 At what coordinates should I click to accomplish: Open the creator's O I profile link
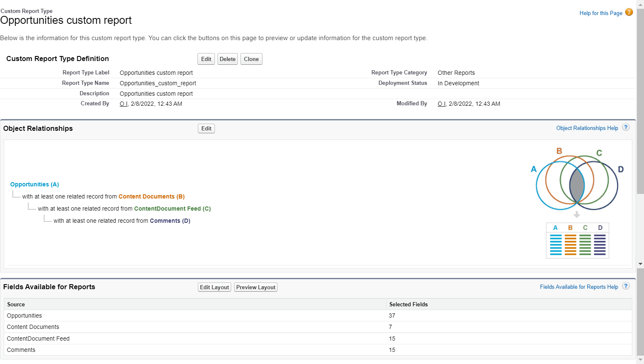point(124,104)
